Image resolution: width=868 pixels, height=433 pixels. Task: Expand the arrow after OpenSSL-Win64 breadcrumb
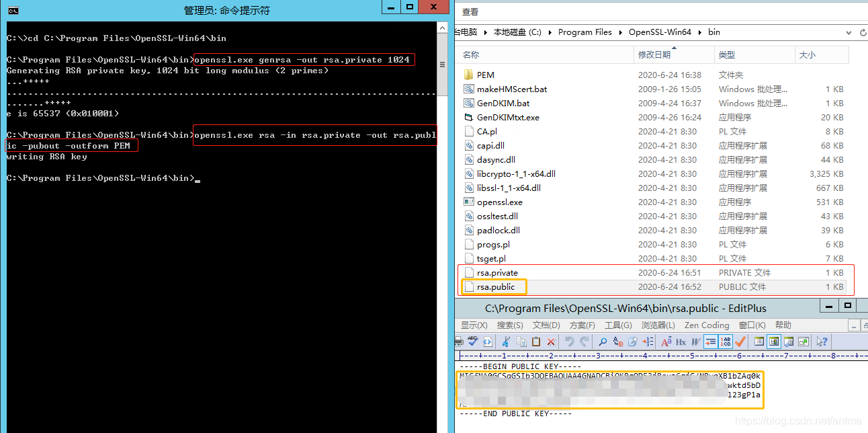699,32
